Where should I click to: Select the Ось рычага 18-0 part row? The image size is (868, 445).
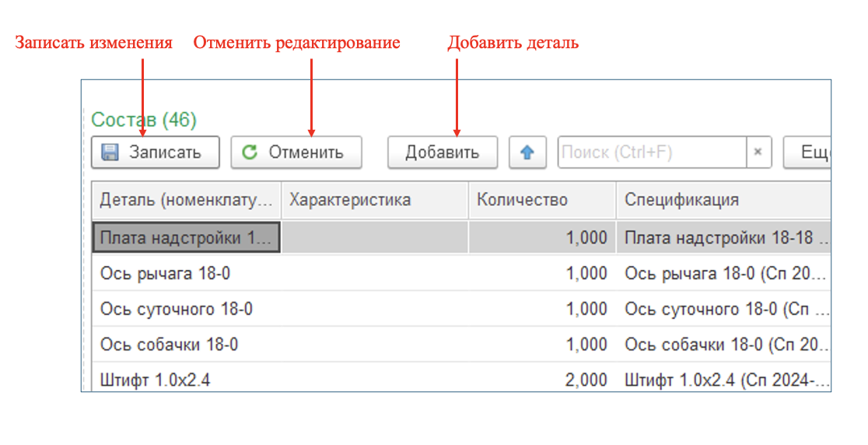click(165, 273)
